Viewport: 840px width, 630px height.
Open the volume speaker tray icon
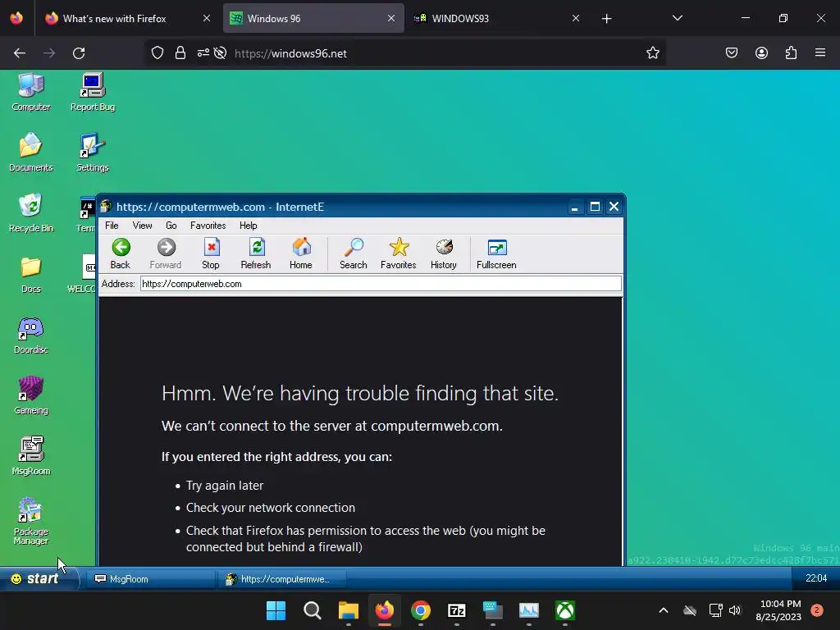[734, 610]
